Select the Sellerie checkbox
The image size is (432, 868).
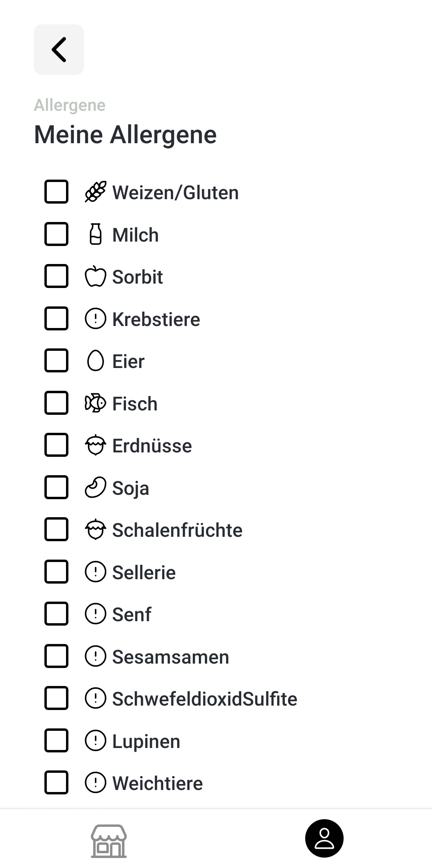[56, 572]
